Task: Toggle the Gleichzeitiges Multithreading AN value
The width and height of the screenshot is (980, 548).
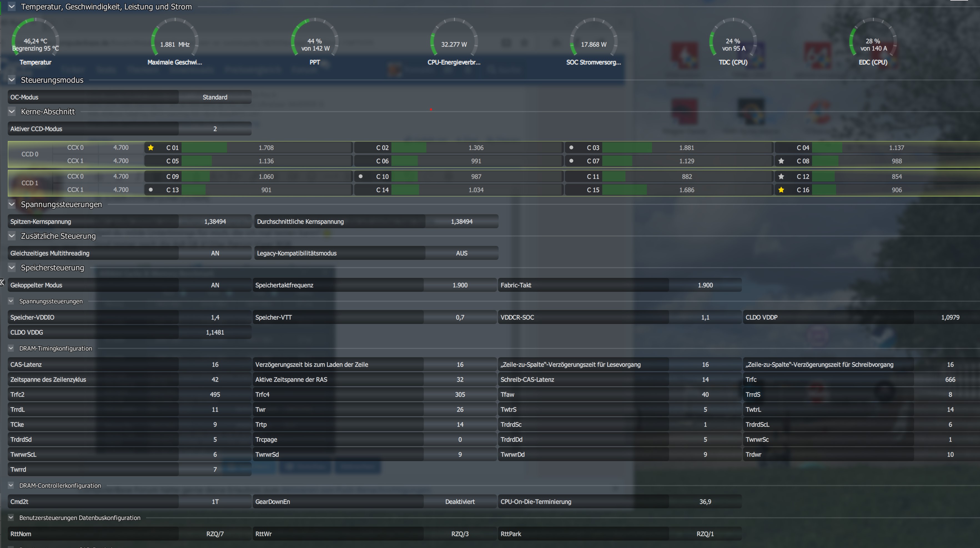Action: (215, 253)
